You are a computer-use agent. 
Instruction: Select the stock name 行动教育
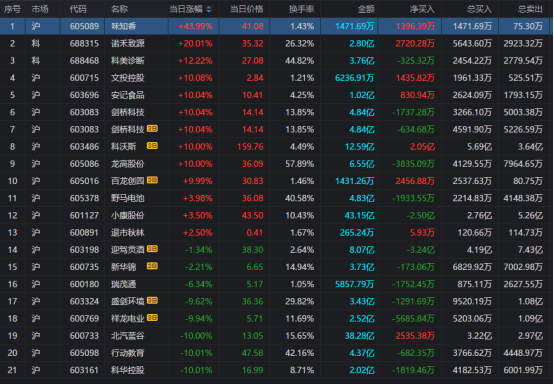128,353
